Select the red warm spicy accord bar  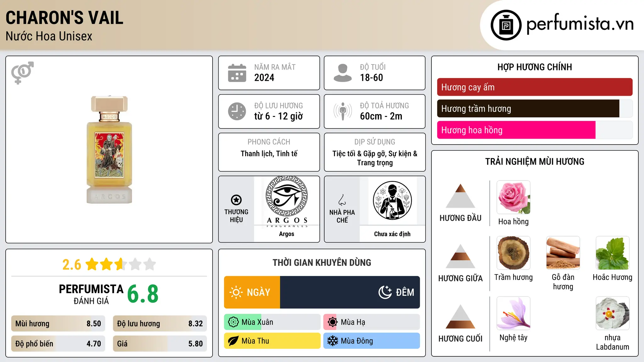pyautogui.click(x=535, y=87)
